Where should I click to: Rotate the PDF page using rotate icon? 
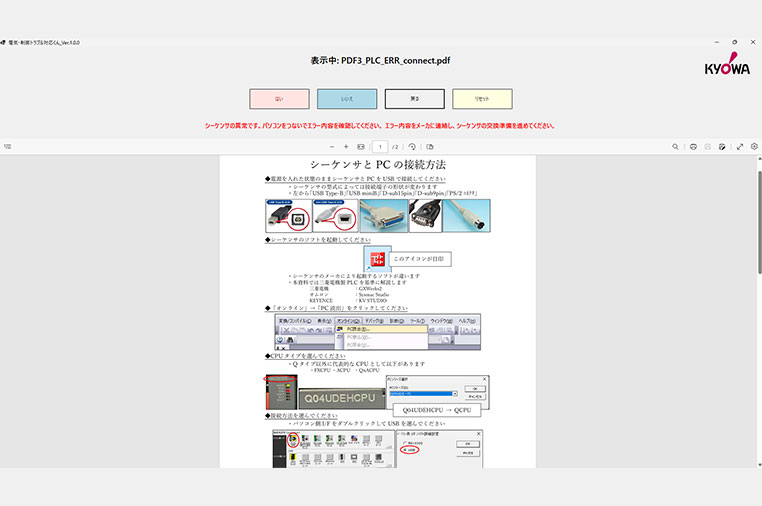click(x=411, y=146)
